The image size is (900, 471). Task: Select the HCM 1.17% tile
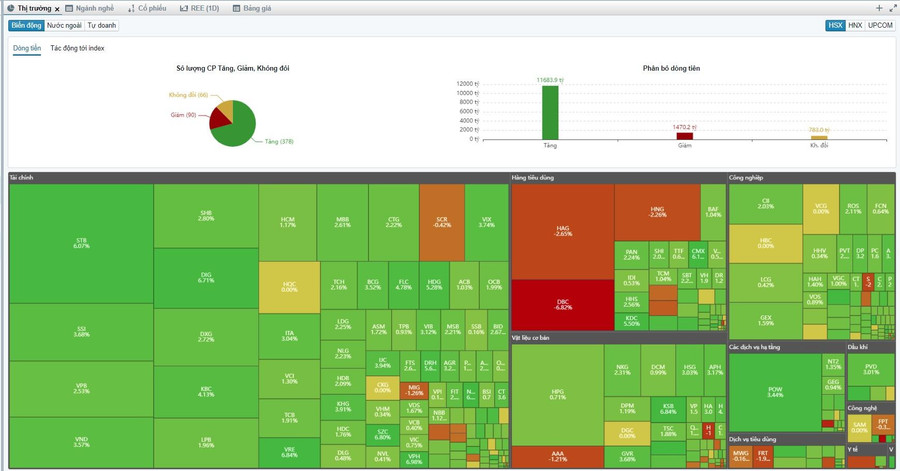pyautogui.click(x=288, y=223)
